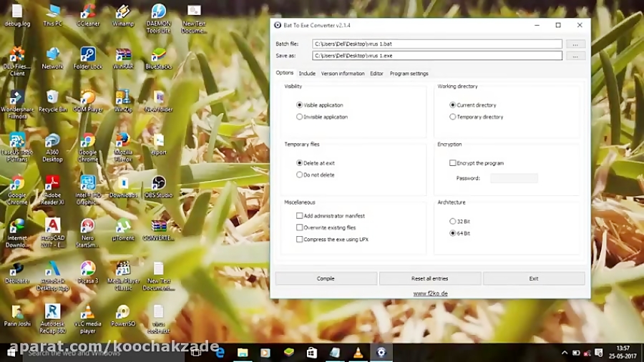Open DAEMON Tools Lite icon
The height and width of the screenshot is (362, 644).
pyautogui.click(x=159, y=19)
